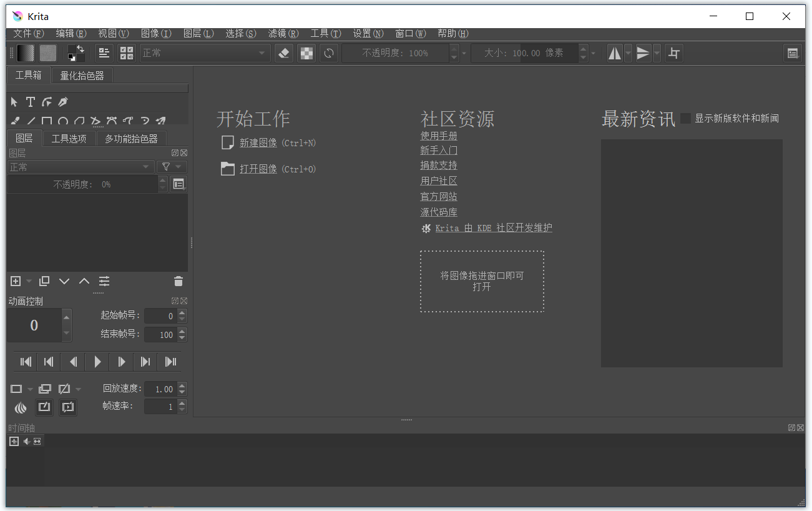This screenshot has height=511, width=812.
Task: Delete layer with the trash icon
Action: point(179,281)
